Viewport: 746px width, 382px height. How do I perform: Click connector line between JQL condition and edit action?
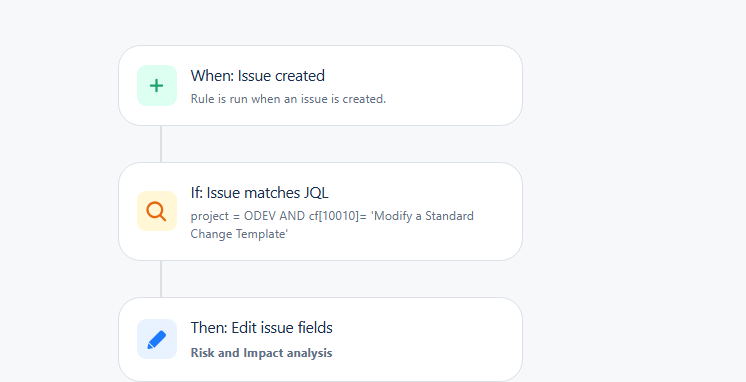161,279
